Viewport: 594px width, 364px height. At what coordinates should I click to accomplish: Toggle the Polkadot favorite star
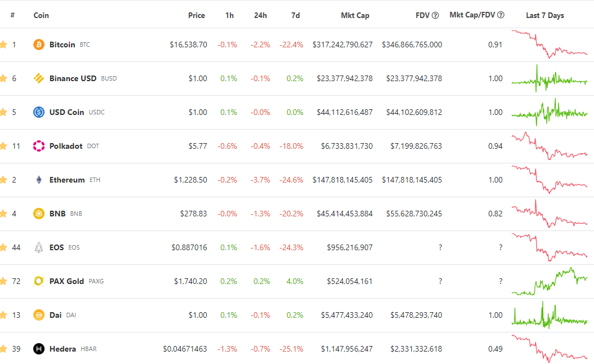pyautogui.click(x=3, y=146)
